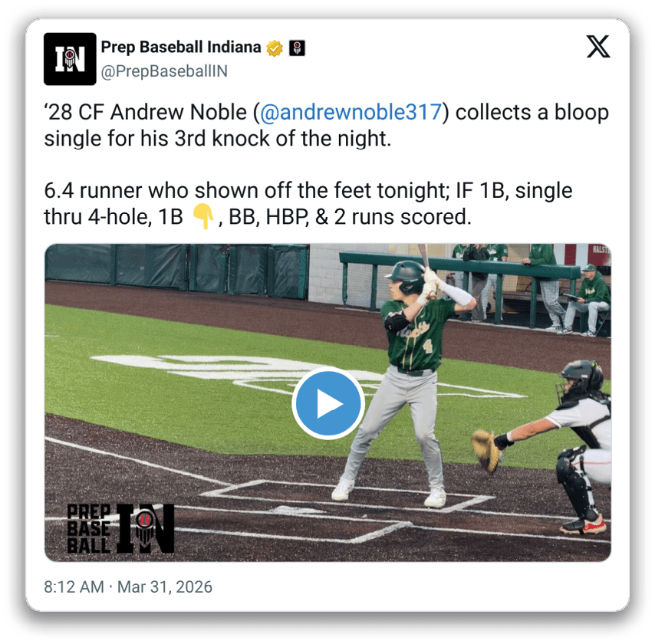Click the gold verified checkmark badge

point(275,48)
